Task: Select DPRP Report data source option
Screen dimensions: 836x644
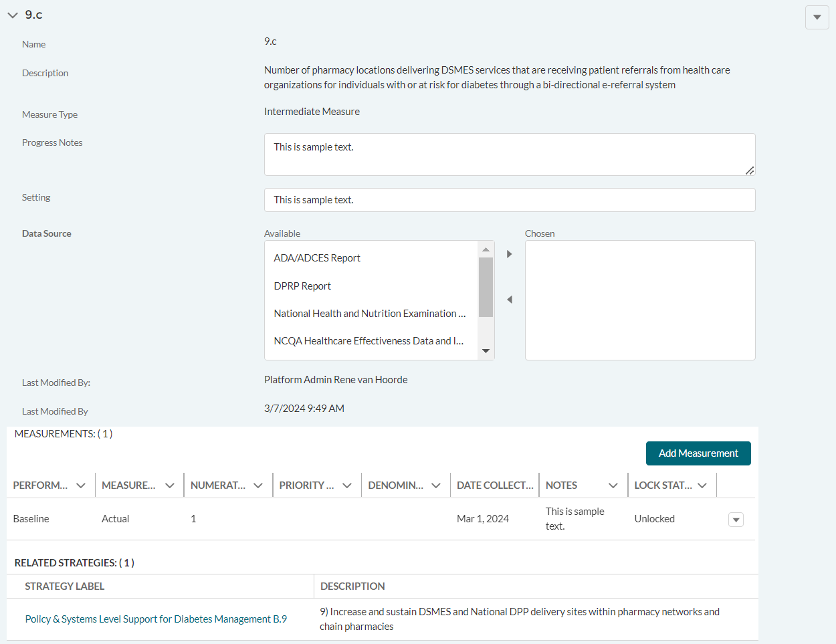Action: (302, 286)
